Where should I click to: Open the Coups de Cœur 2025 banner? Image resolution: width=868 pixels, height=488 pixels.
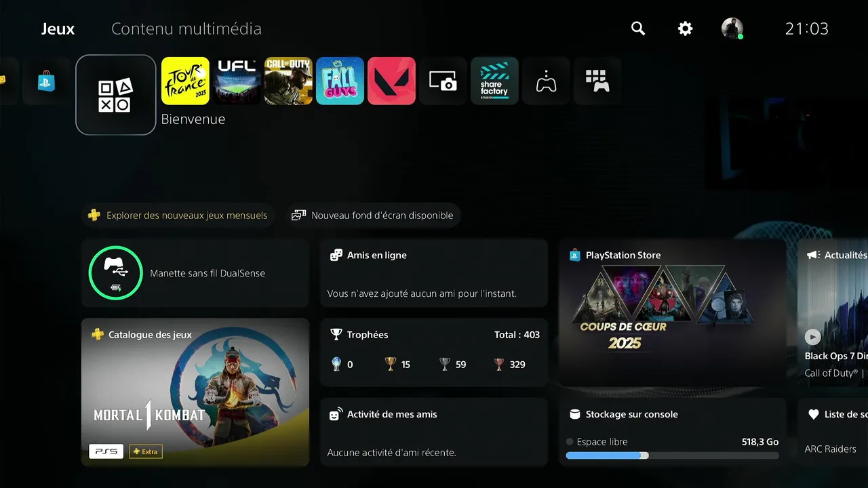(672, 313)
